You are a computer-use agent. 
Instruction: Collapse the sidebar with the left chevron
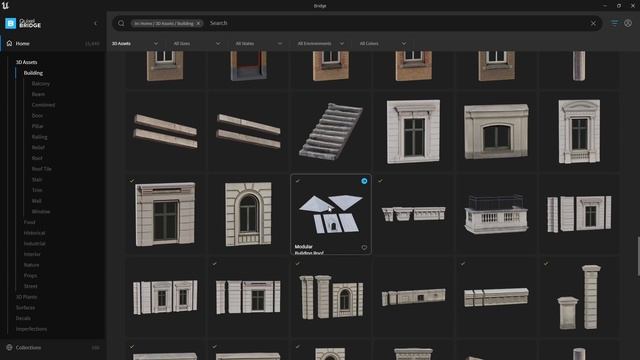[96, 23]
